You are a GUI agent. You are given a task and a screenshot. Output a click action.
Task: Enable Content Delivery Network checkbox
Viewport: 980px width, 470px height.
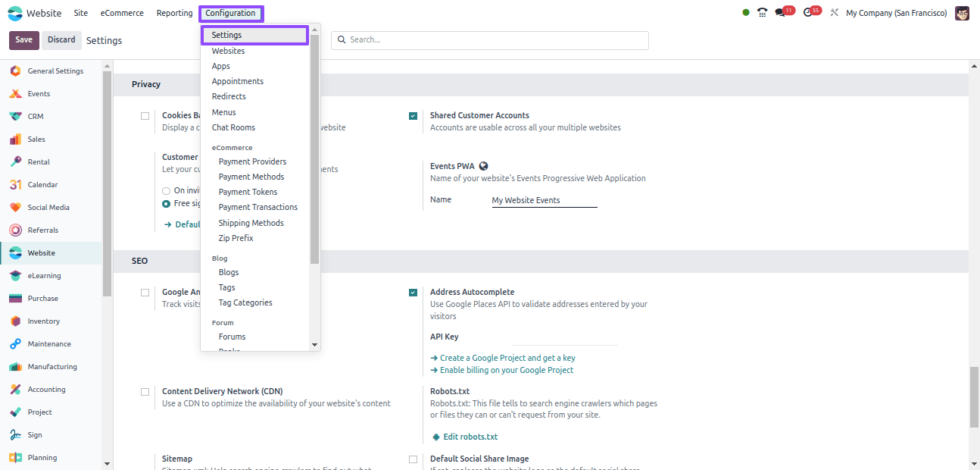(x=145, y=392)
